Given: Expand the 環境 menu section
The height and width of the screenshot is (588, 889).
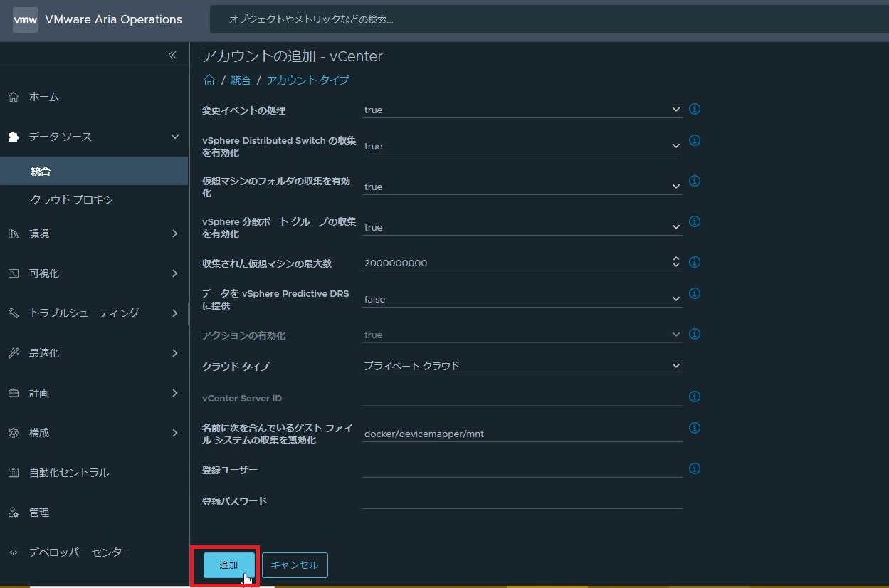Looking at the screenshot, I should coord(175,233).
